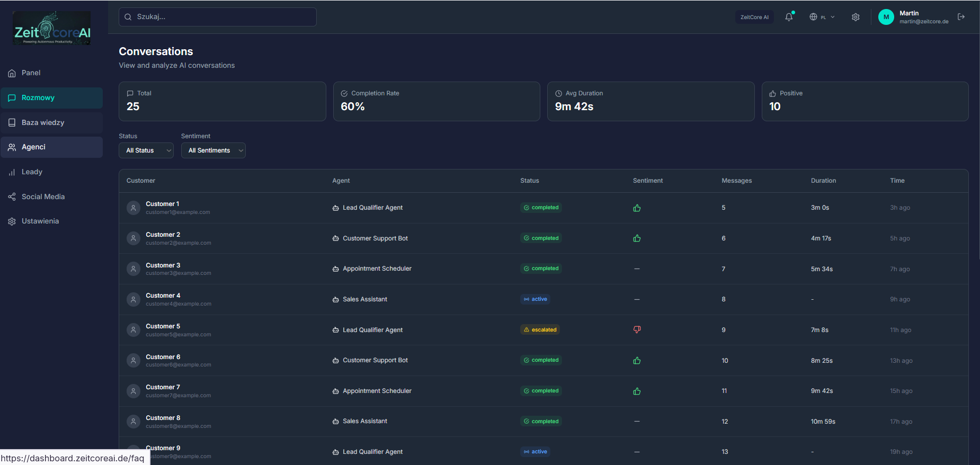
Task: Click the ZeitCore AI workspace button
Action: point(754,17)
